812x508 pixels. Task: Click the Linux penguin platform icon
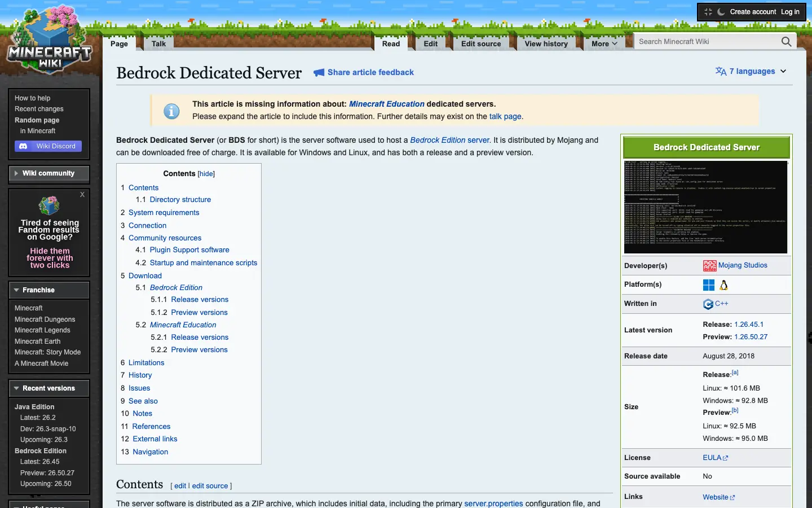[x=724, y=285]
